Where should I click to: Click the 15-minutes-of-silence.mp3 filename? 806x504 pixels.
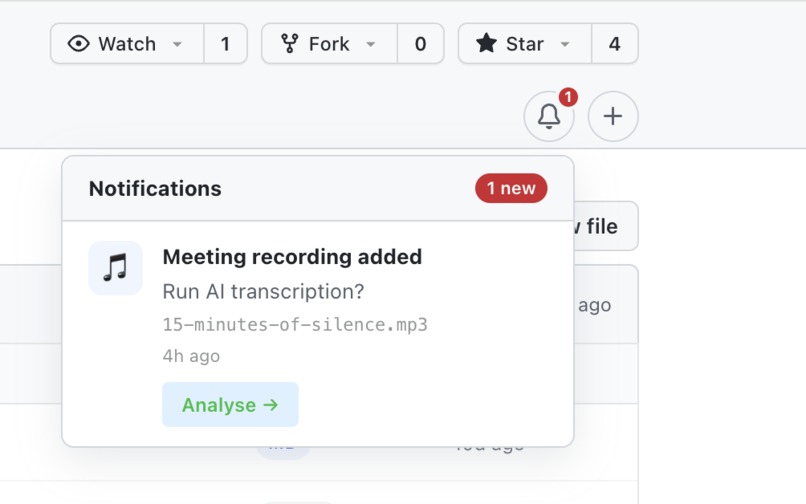tap(295, 325)
